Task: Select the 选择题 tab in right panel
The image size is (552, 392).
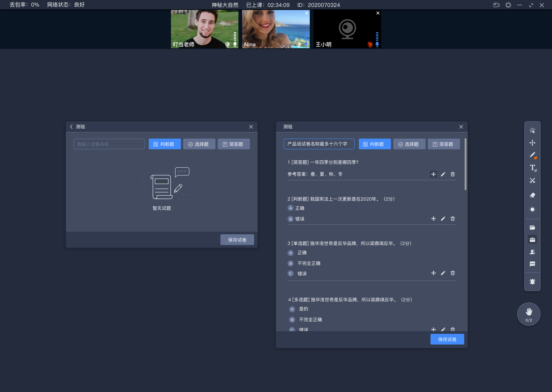Action: click(x=408, y=144)
